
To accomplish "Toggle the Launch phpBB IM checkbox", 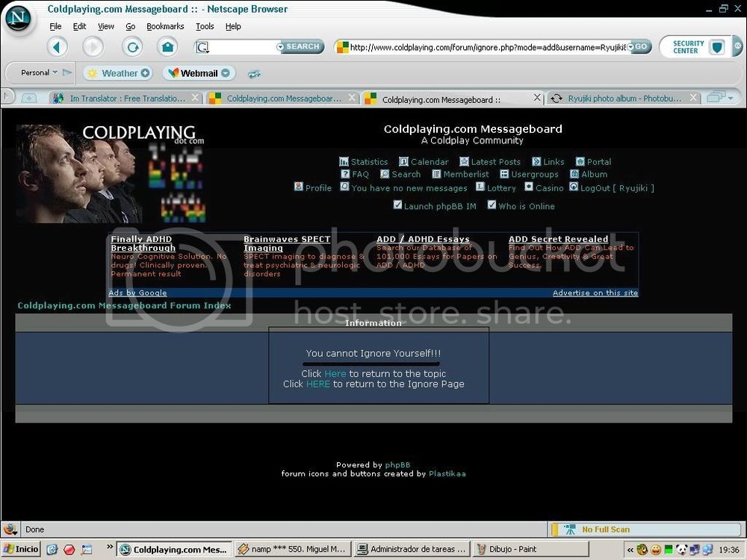I will (398, 205).
